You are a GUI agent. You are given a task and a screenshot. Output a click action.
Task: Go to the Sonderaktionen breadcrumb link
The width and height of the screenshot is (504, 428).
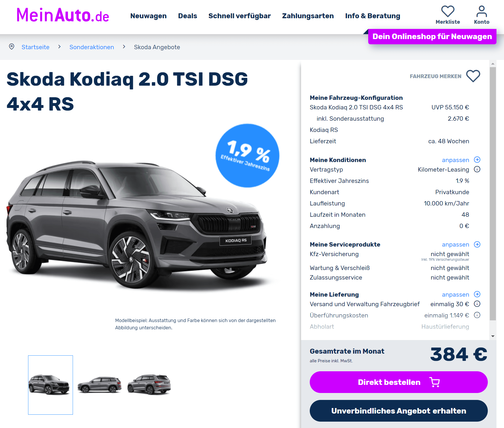tap(92, 47)
